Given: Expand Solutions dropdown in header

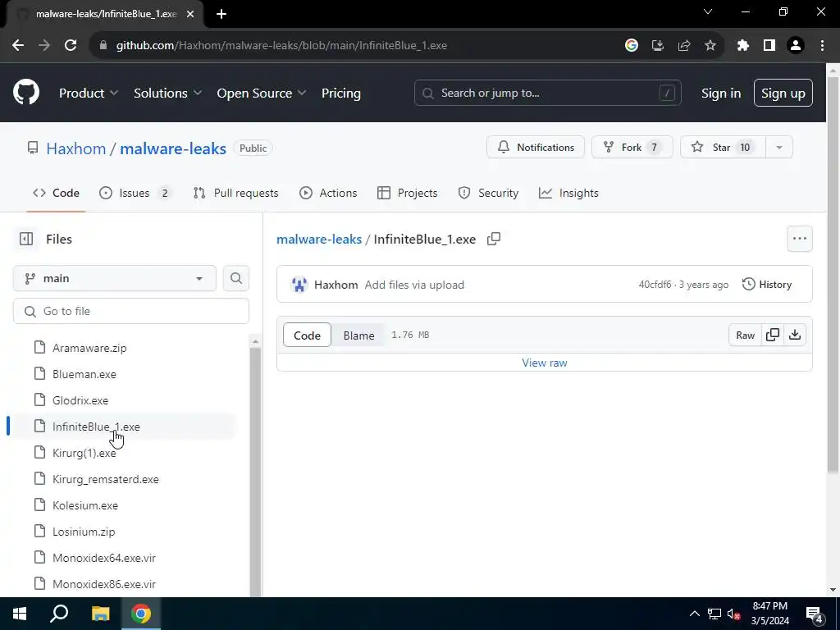Looking at the screenshot, I should [x=167, y=94].
